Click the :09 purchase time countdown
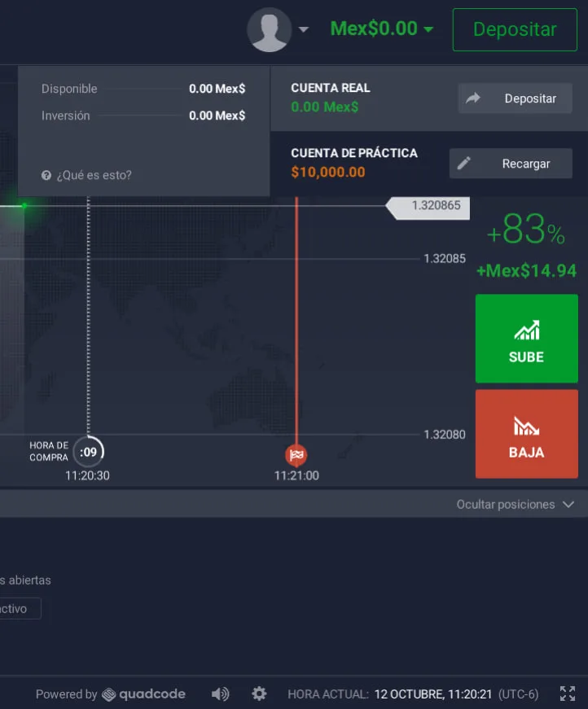588x709 pixels. 88,452
